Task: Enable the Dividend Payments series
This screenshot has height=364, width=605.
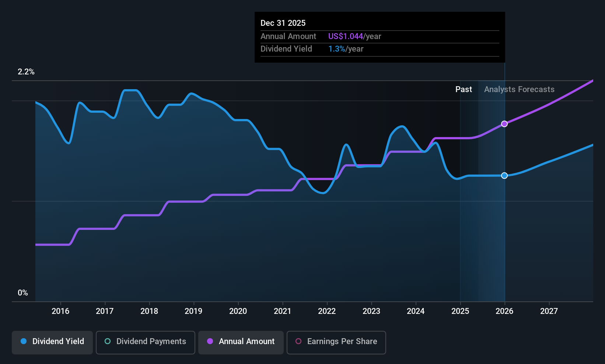Action: [x=146, y=343]
